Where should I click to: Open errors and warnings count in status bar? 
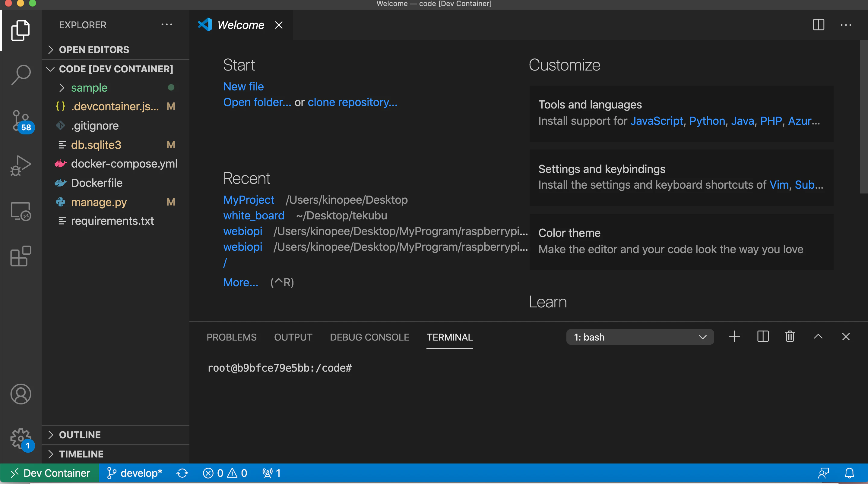click(225, 473)
